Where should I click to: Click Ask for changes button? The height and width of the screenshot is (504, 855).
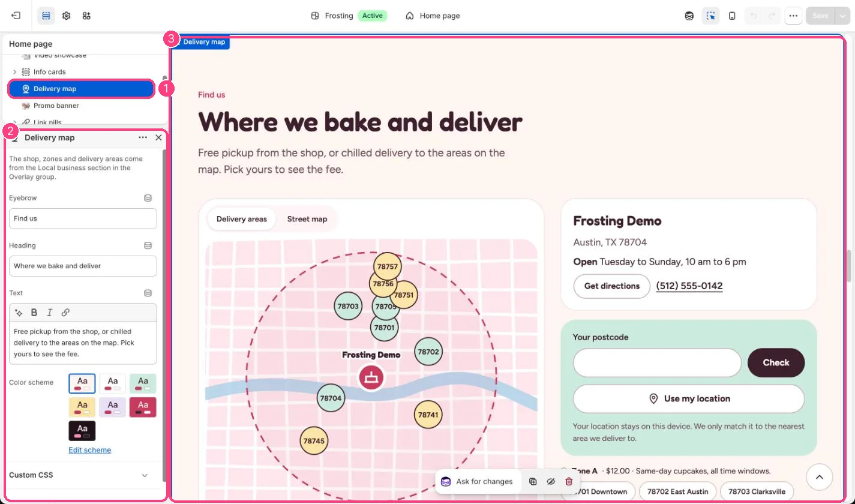(478, 481)
